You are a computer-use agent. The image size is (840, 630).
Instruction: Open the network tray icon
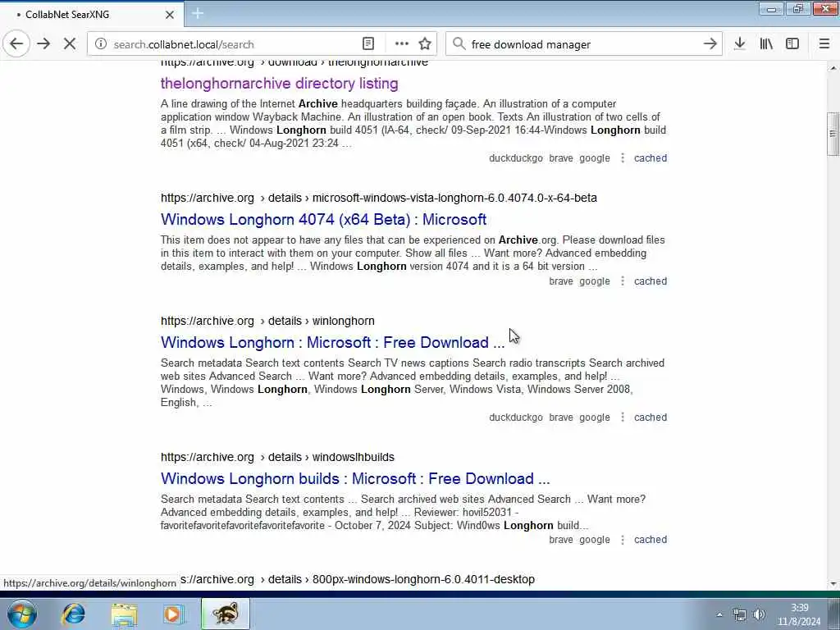(740, 615)
